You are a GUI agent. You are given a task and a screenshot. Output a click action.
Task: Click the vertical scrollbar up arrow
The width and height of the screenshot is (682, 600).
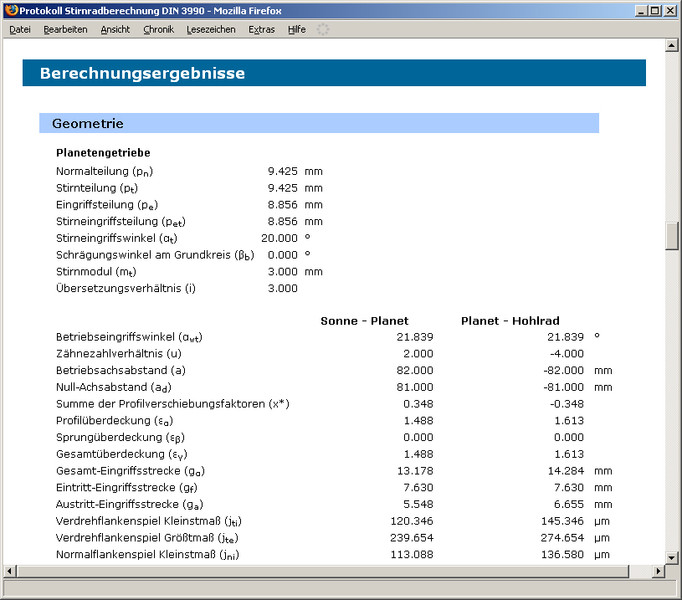(672, 47)
